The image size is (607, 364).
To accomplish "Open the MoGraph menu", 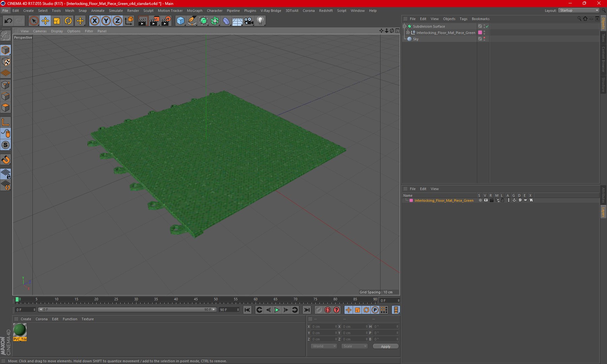I will click(x=195, y=10).
